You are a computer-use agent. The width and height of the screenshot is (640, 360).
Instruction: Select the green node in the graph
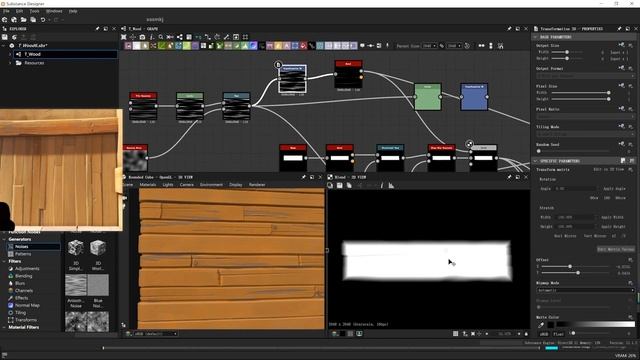[x=427, y=97]
